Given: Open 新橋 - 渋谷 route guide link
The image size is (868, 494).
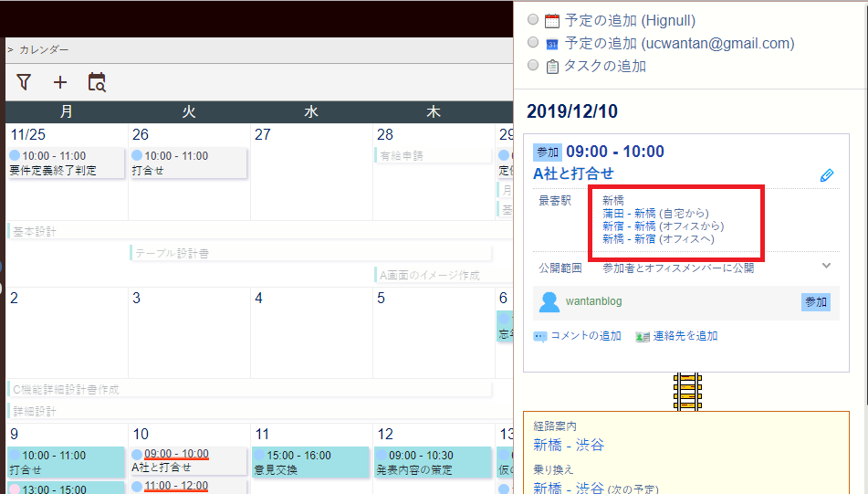Looking at the screenshot, I should click(x=569, y=445).
